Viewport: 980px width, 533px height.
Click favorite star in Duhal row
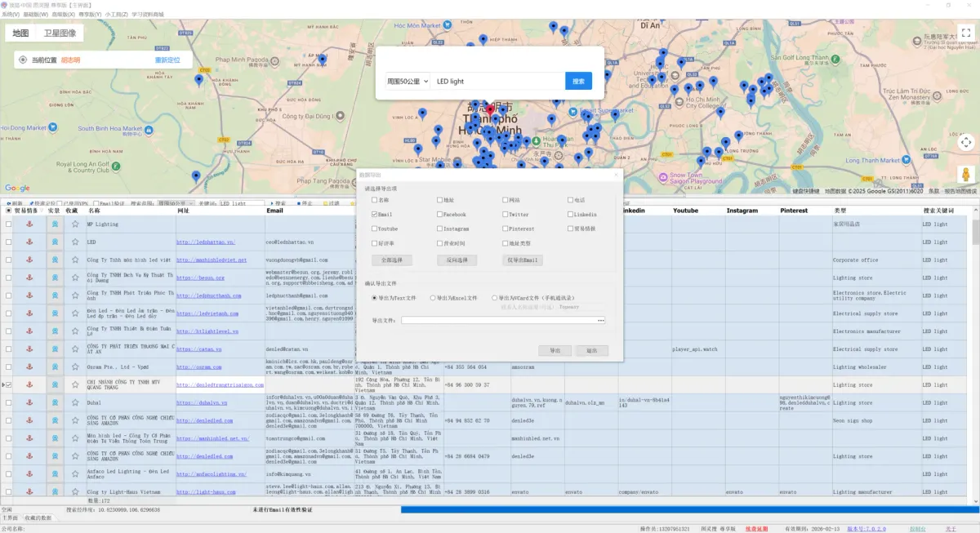75,403
